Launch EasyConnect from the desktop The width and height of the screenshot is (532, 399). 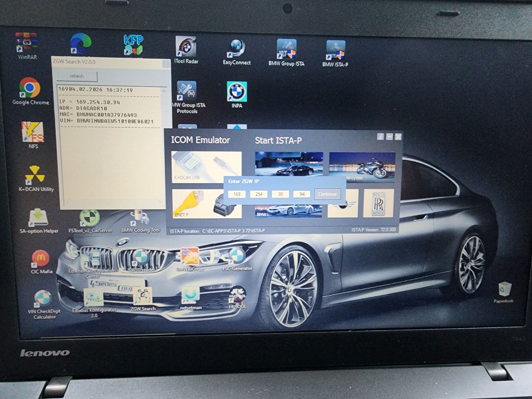pos(237,52)
